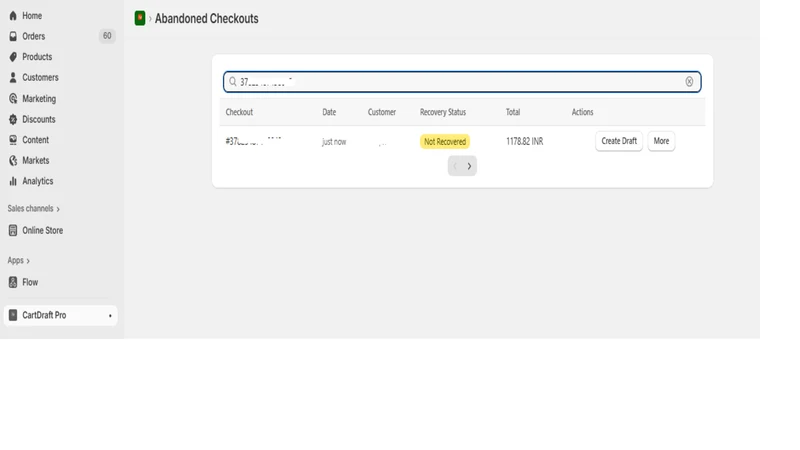Click the Products tag icon
The width and height of the screenshot is (800, 450).
tap(13, 57)
